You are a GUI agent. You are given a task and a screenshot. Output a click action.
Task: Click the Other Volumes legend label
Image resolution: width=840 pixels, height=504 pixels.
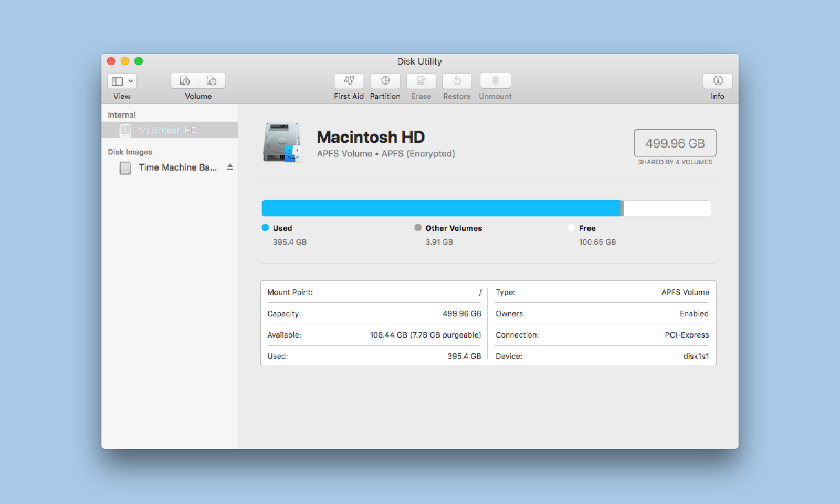454,228
